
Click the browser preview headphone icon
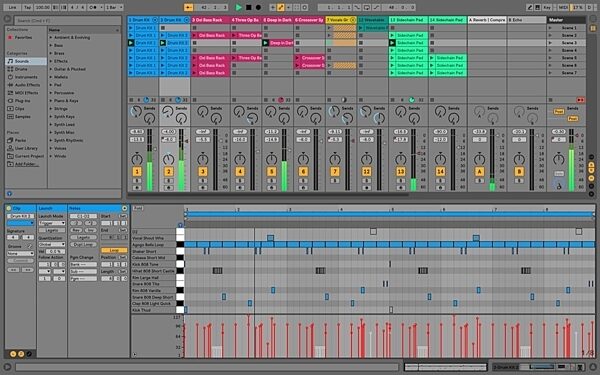9,194
